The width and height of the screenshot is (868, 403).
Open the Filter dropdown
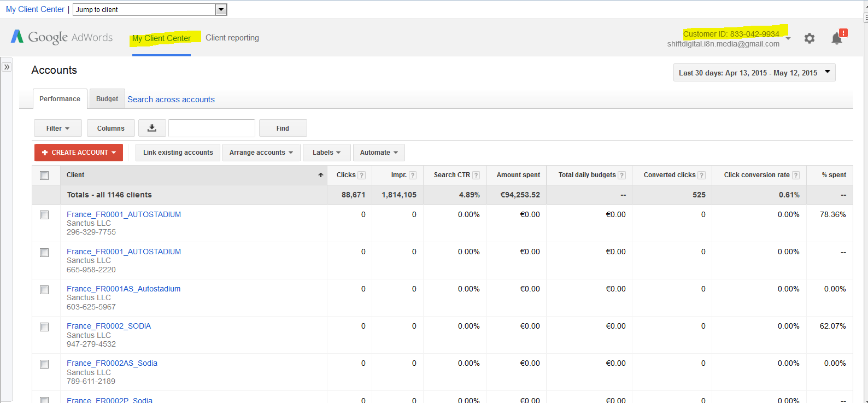(x=58, y=128)
